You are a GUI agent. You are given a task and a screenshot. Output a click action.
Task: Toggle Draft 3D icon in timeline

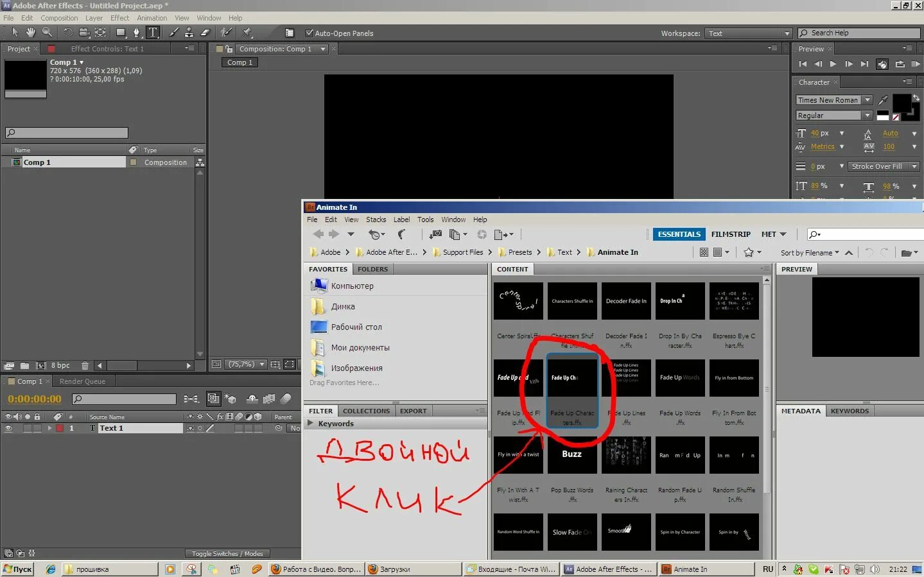click(x=231, y=399)
